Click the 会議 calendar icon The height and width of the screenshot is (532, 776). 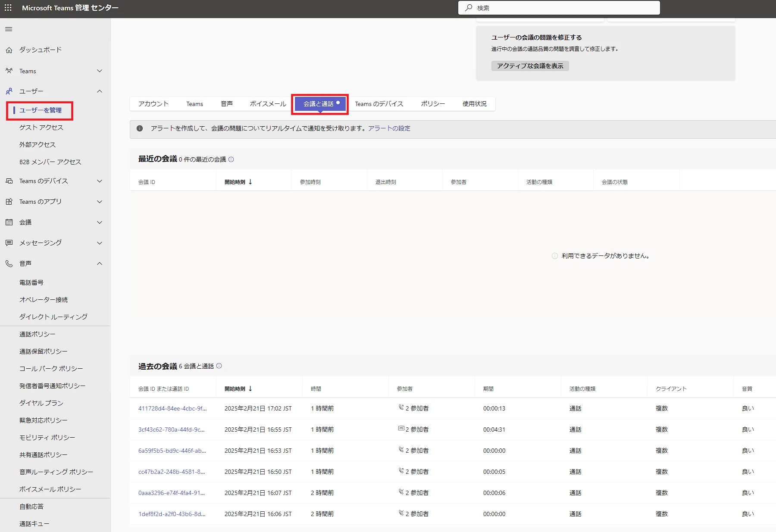(9, 222)
